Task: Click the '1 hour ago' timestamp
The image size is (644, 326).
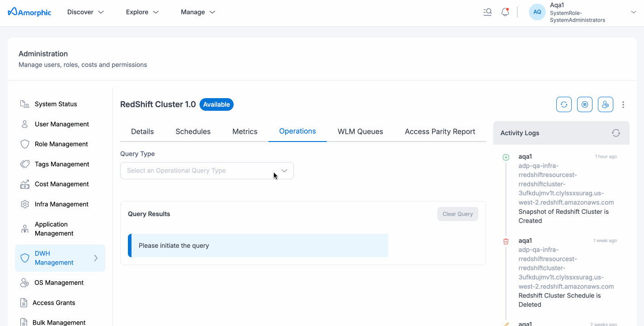Action: [x=606, y=156]
